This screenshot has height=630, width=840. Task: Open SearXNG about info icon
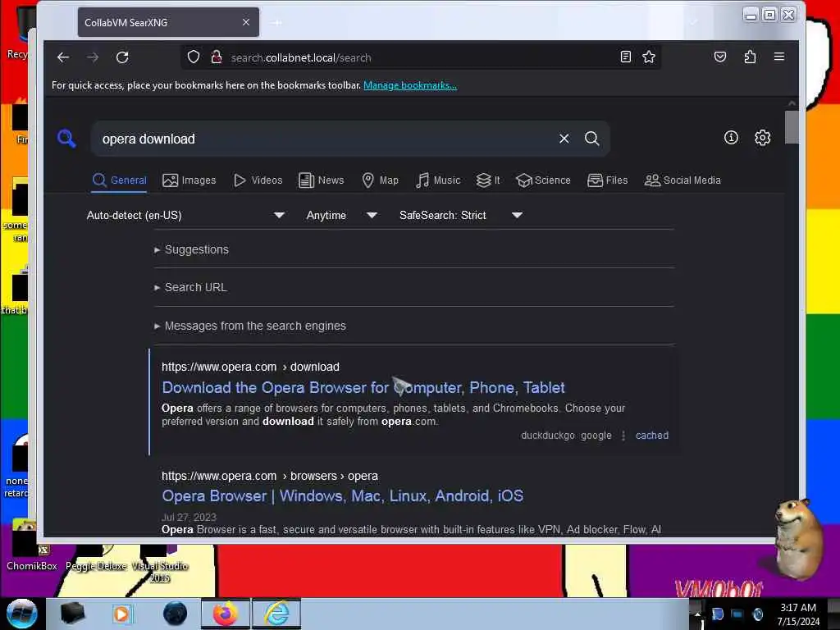tap(731, 138)
